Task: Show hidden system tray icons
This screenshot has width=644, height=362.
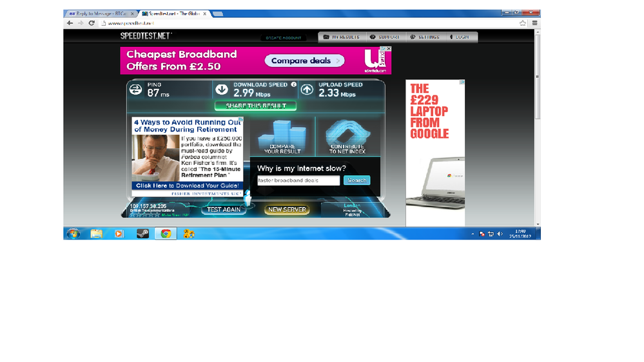Action: [x=473, y=234]
